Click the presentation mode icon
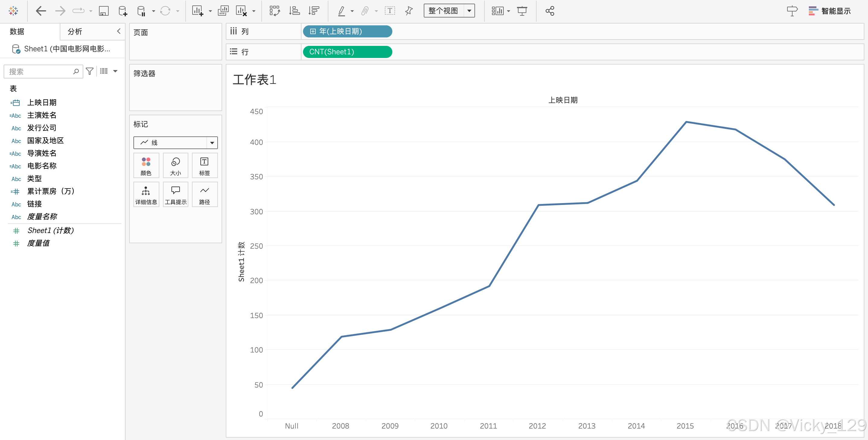 coord(522,11)
